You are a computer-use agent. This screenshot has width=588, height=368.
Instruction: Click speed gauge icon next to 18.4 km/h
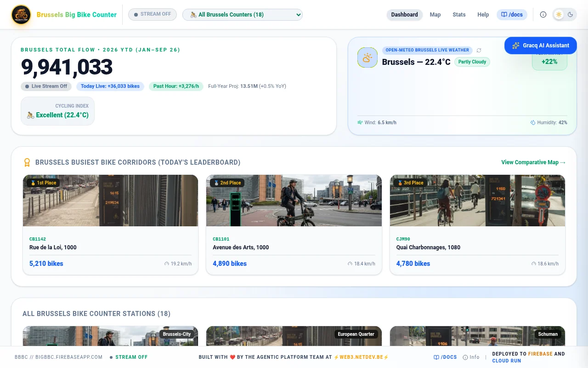tap(350, 264)
